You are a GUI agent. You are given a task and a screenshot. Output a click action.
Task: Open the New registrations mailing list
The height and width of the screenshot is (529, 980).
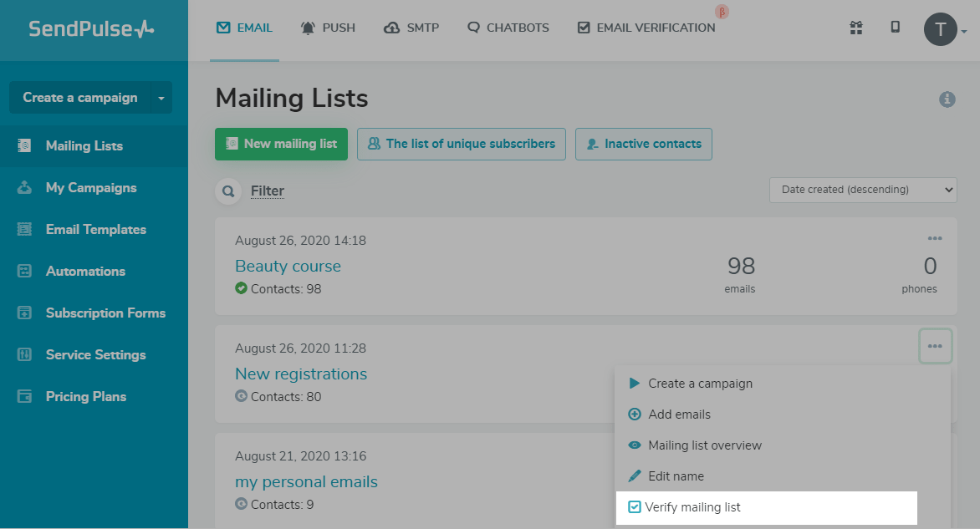click(x=301, y=374)
